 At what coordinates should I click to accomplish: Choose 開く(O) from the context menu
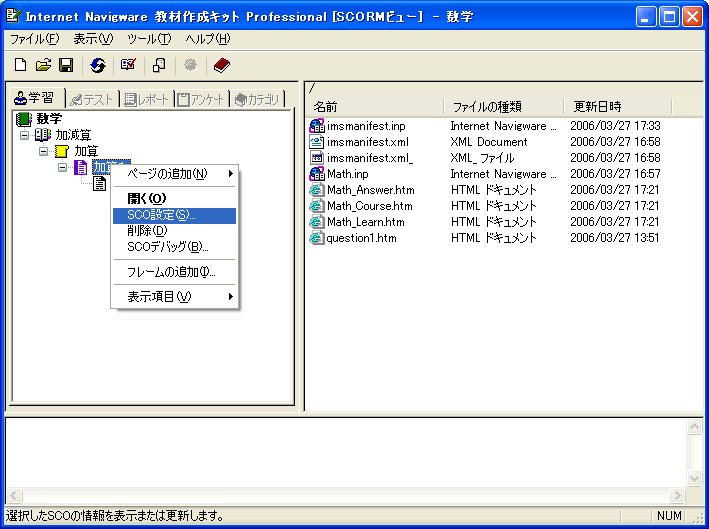point(175,198)
